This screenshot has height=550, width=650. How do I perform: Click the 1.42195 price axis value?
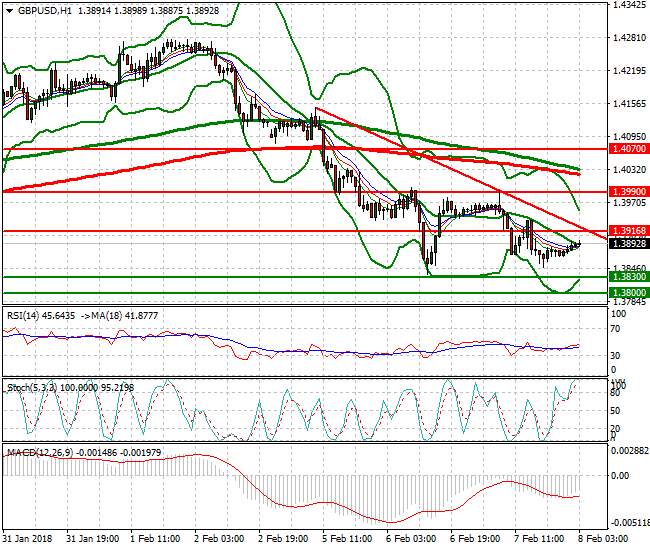pyautogui.click(x=629, y=71)
